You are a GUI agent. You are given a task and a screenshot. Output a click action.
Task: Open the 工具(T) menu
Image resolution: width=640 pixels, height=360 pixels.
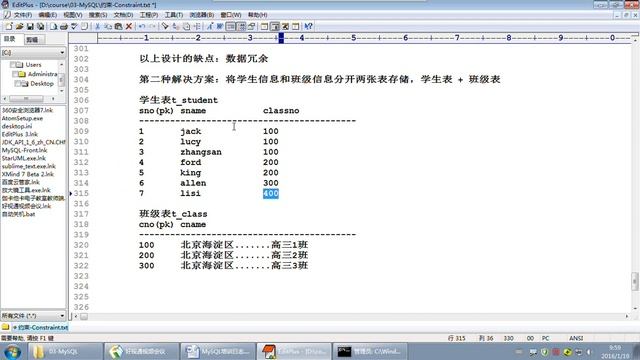click(174, 15)
